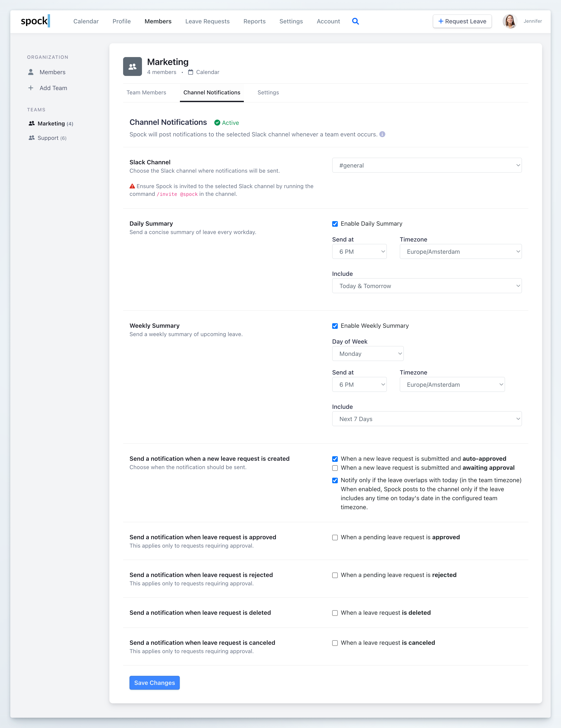The height and width of the screenshot is (728, 561).
Task: Click the calendar icon next to Calendar link
Action: tap(191, 72)
